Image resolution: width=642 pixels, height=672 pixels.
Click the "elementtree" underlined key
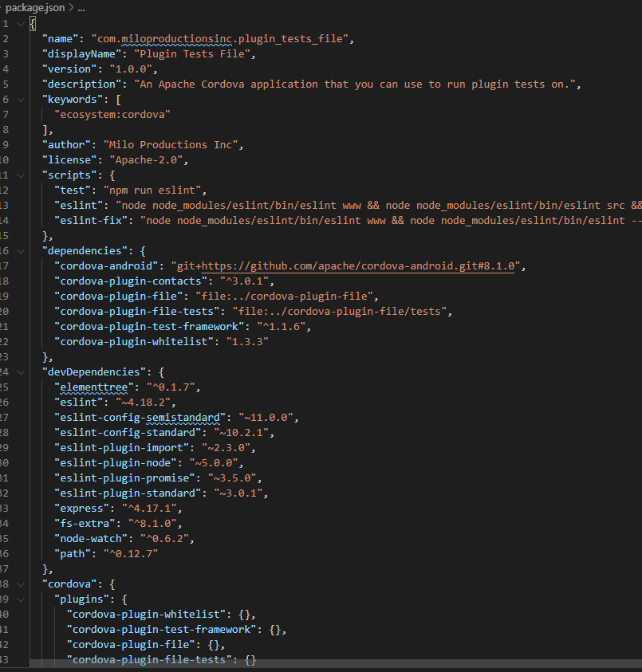coord(94,387)
